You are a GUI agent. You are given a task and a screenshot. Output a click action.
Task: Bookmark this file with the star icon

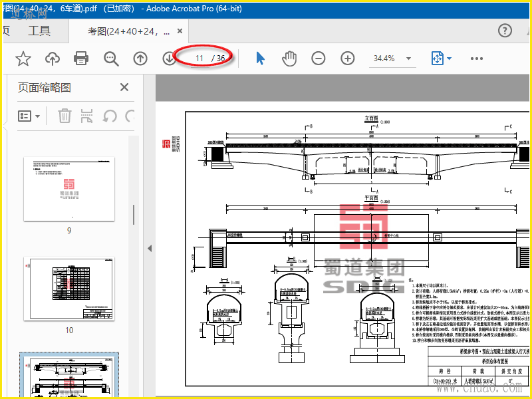coord(23,59)
